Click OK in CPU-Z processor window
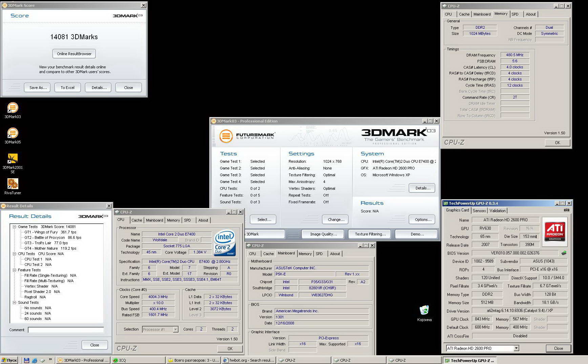The image size is (588, 364). (x=230, y=348)
